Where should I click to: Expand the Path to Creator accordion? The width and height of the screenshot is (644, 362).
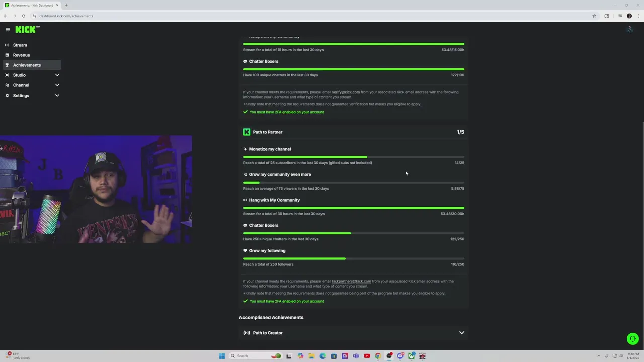point(354,333)
